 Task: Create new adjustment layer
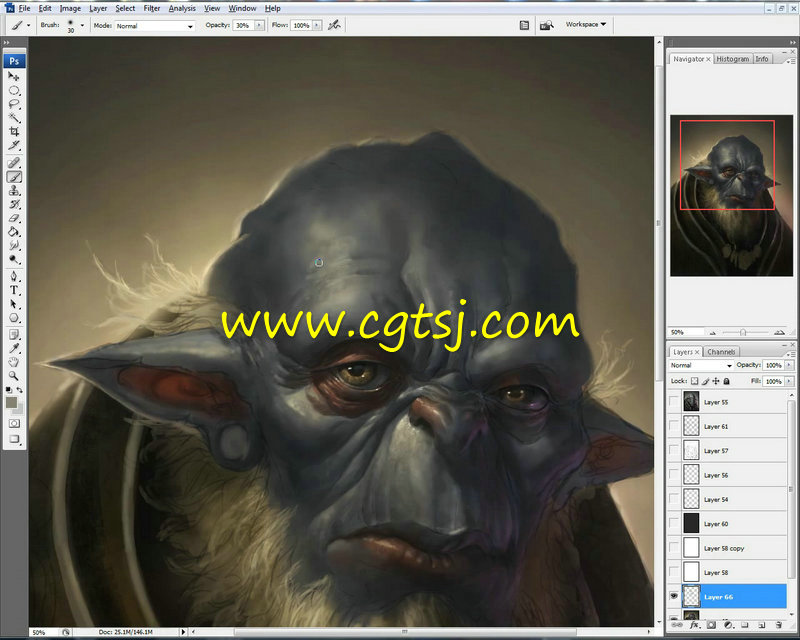pyautogui.click(x=728, y=625)
